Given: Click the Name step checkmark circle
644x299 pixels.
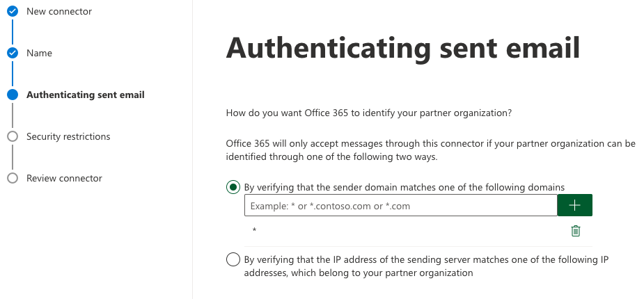Looking at the screenshot, I should (13, 53).
